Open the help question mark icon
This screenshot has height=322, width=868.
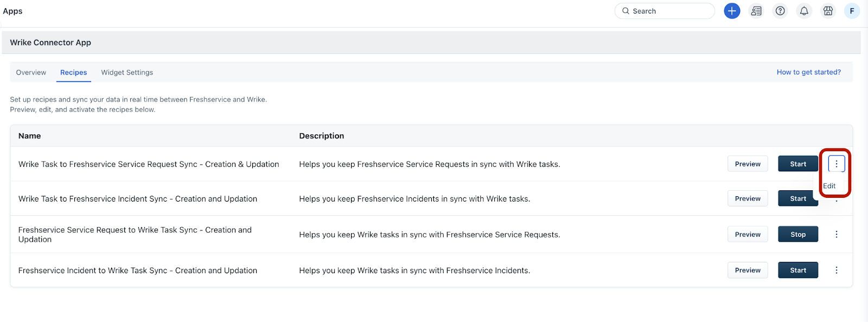click(780, 11)
